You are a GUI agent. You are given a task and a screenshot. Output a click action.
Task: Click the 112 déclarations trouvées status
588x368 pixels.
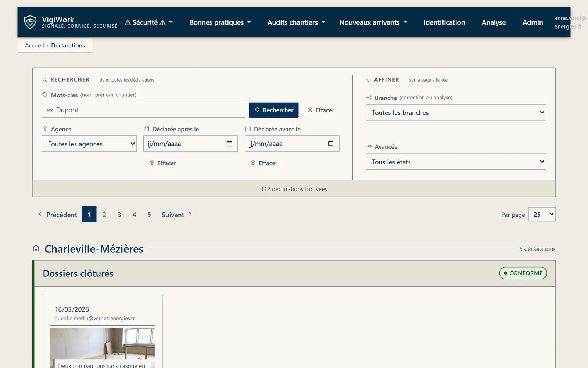click(x=294, y=189)
